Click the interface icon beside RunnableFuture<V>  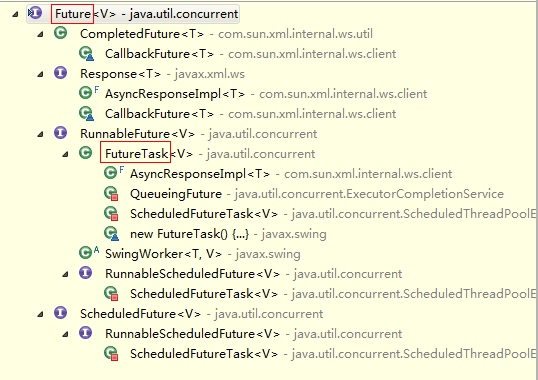click(60, 133)
